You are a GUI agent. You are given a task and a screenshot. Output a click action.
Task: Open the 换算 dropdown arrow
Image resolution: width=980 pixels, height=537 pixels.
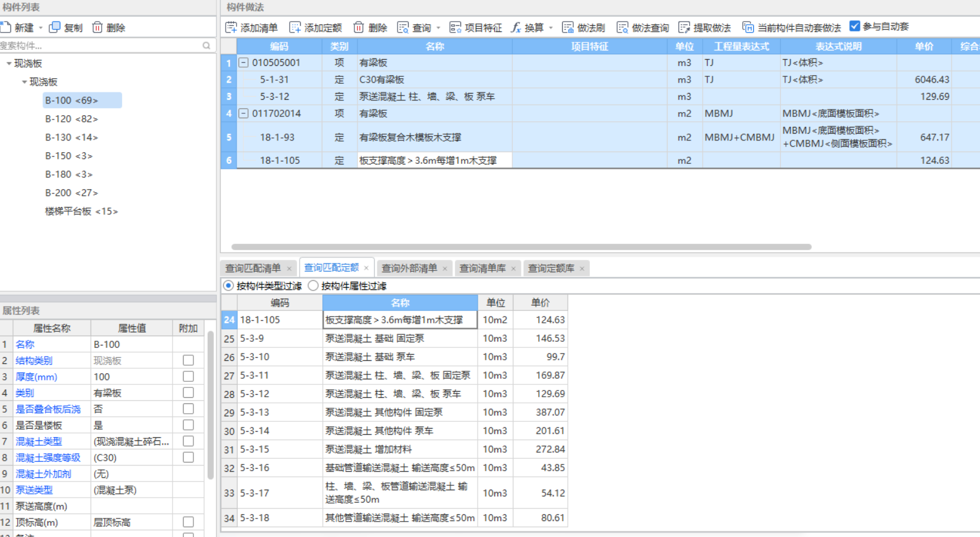pyautogui.click(x=550, y=28)
